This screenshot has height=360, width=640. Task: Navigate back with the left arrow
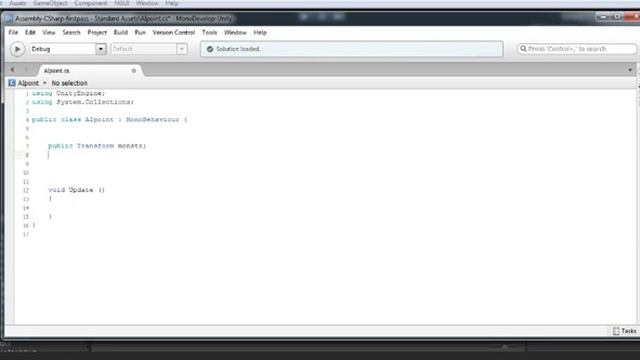[x=12, y=70]
